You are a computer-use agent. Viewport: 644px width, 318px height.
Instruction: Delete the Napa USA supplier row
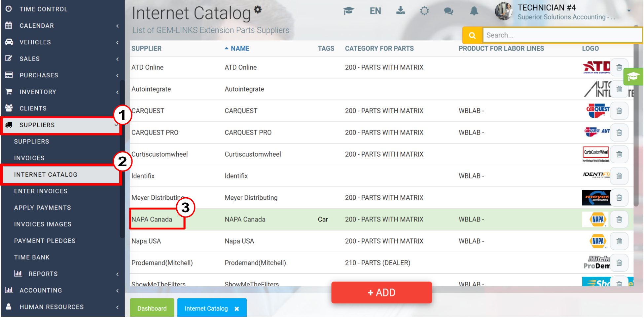point(619,241)
